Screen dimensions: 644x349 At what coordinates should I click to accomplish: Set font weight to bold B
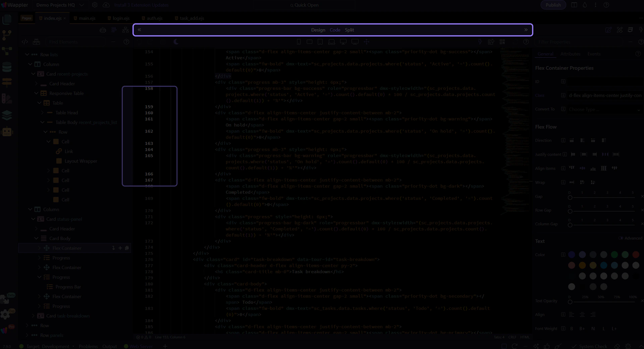coord(572,329)
